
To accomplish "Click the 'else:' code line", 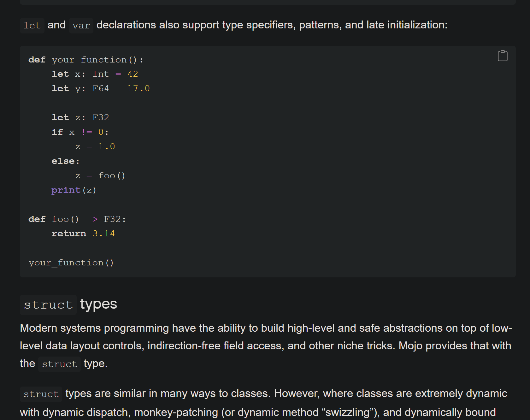I will coord(66,161).
